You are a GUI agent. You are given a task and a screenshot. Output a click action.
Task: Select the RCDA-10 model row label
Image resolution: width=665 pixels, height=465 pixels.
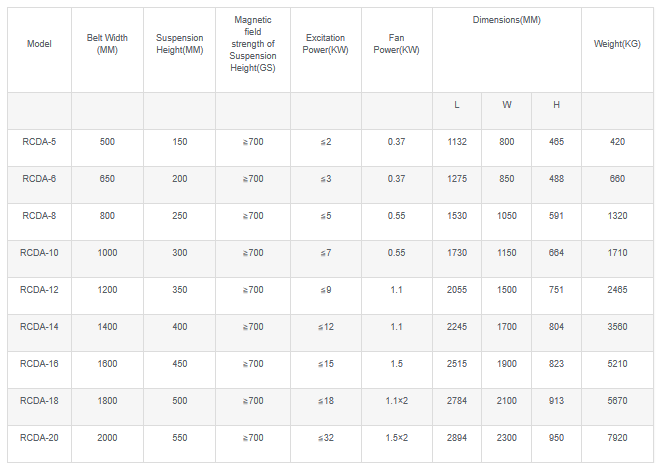coord(39,253)
